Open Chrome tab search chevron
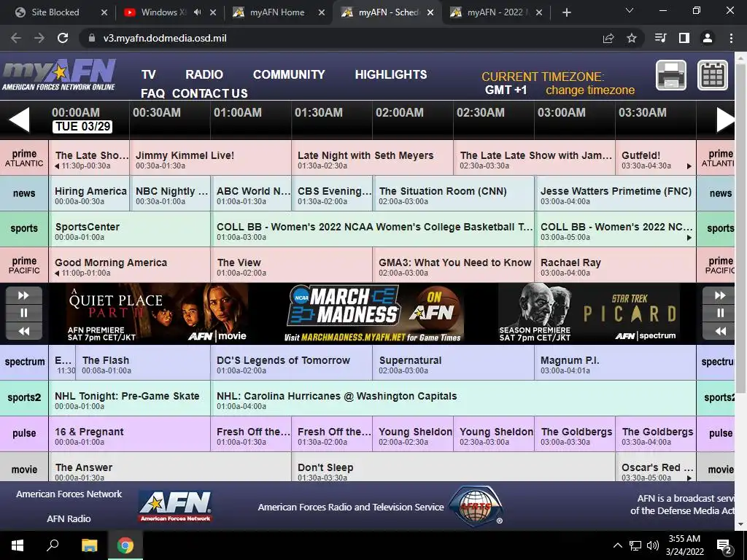Viewport: 747px width, 560px height. coord(630,10)
